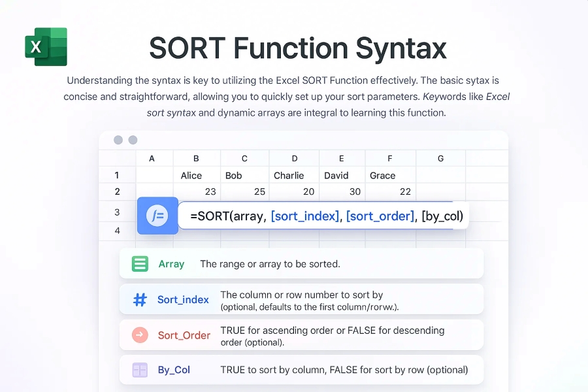Click the SORT formula bar text

click(x=326, y=216)
